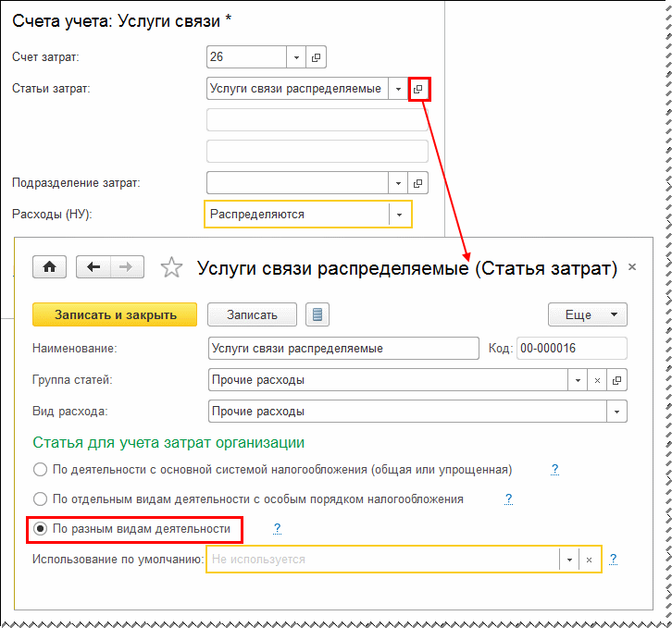The width and height of the screenshot is (672, 628).
Task: Expand the "Вид расхода" dropdown
Action: coord(616,412)
